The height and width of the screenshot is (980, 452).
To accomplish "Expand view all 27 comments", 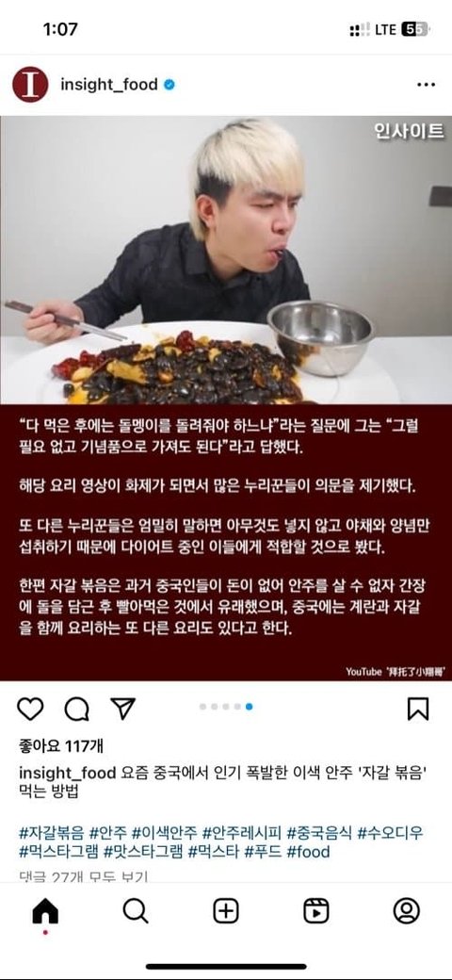I will (83, 877).
